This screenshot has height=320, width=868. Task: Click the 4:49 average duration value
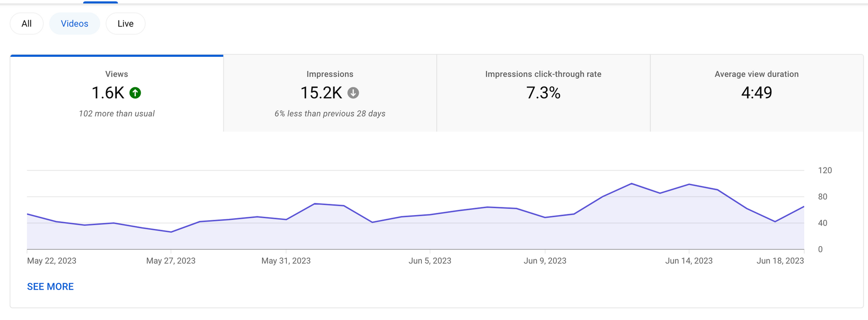(756, 93)
